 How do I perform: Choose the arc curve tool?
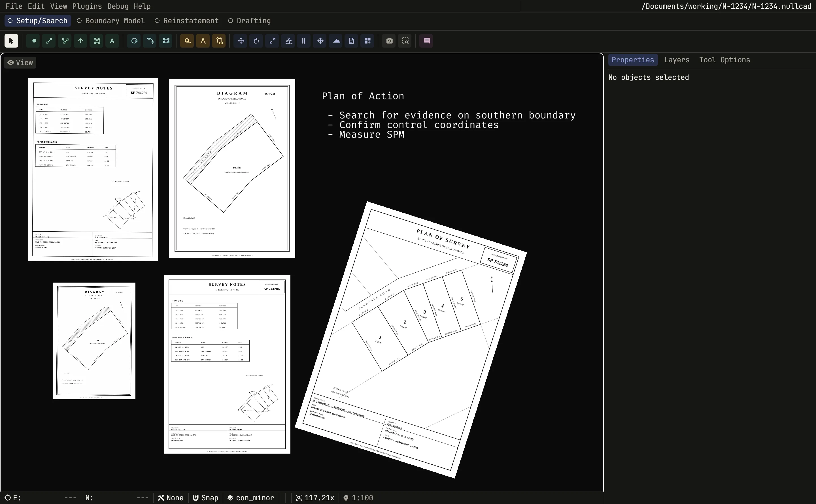click(x=150, y=41)
